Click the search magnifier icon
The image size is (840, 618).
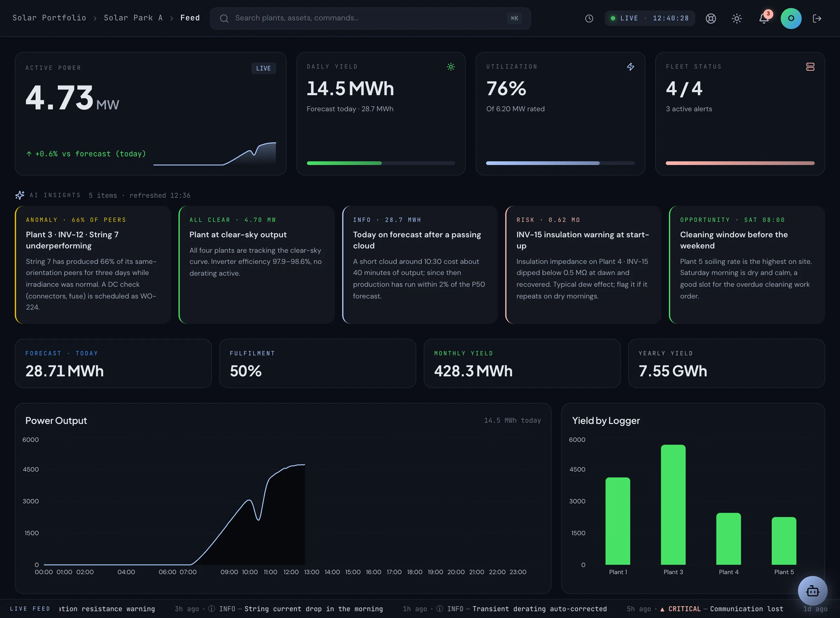(x=224, y=18)
